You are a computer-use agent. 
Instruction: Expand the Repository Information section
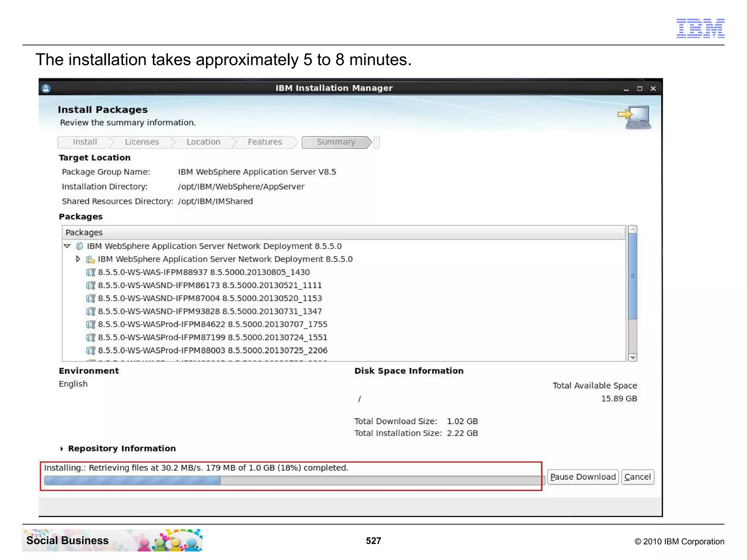click(62, 449)
